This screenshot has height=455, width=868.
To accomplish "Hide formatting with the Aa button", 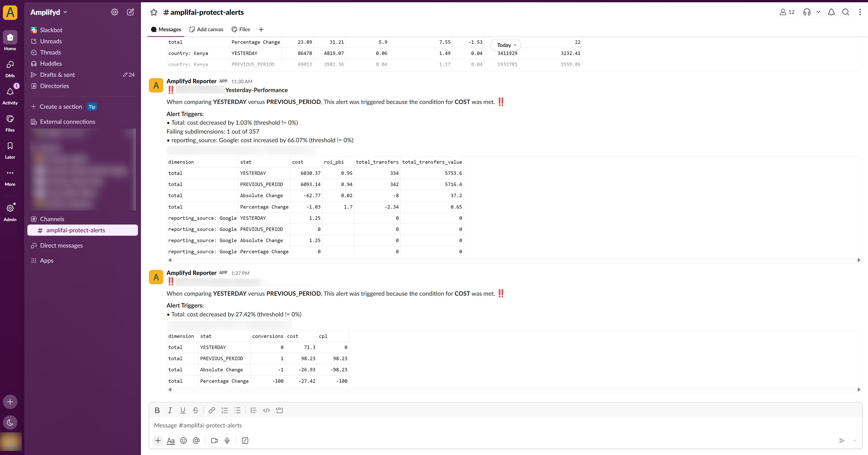I will (171, 440).
